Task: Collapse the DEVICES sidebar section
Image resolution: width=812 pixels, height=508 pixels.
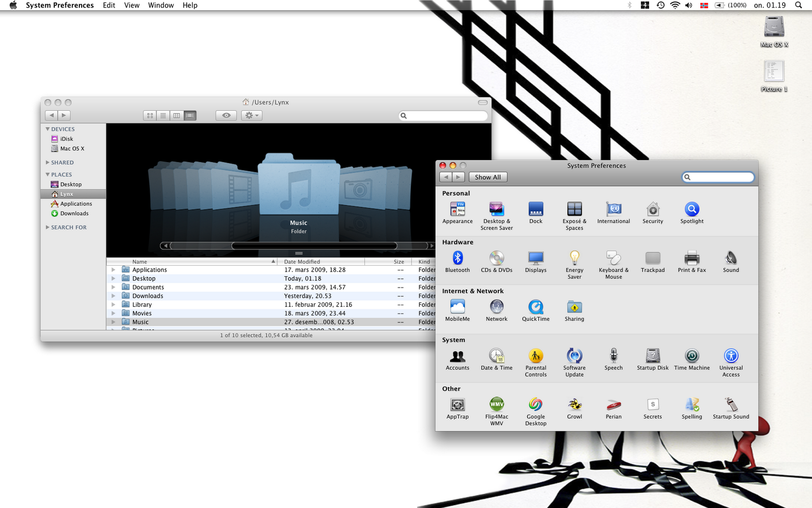Action: pos(48,129)
